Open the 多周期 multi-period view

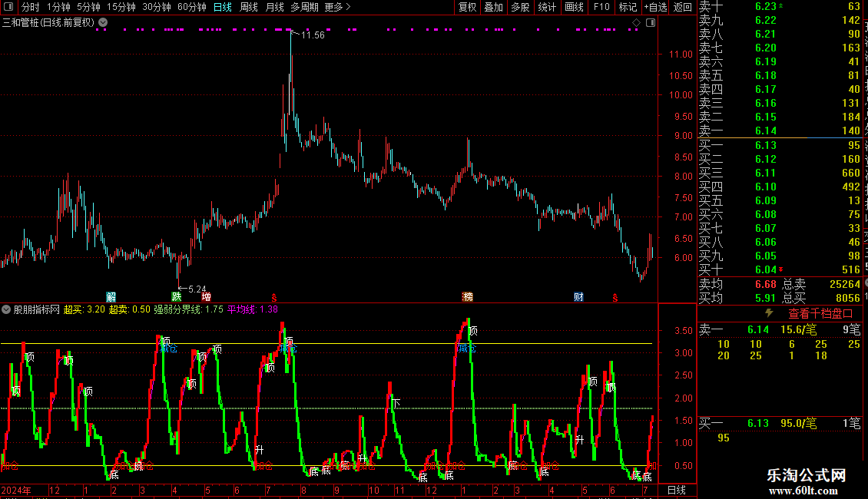(304, 7)
